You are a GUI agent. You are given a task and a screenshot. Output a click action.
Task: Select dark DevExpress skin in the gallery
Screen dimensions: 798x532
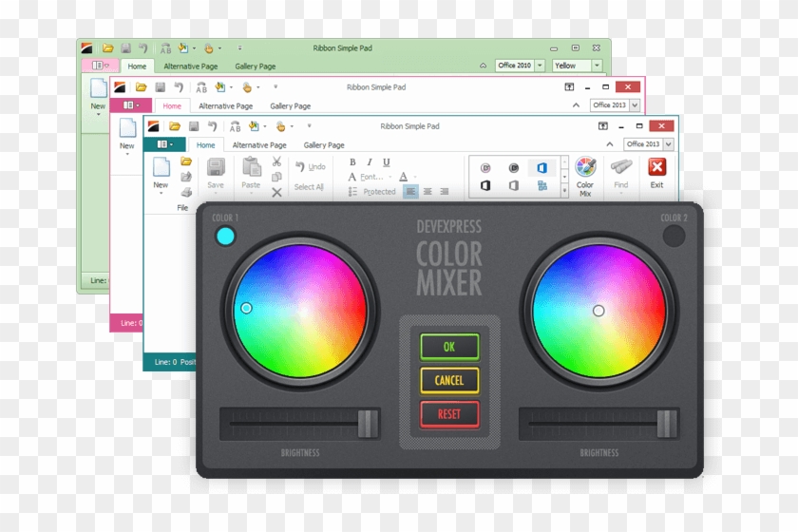click(514, 167)
